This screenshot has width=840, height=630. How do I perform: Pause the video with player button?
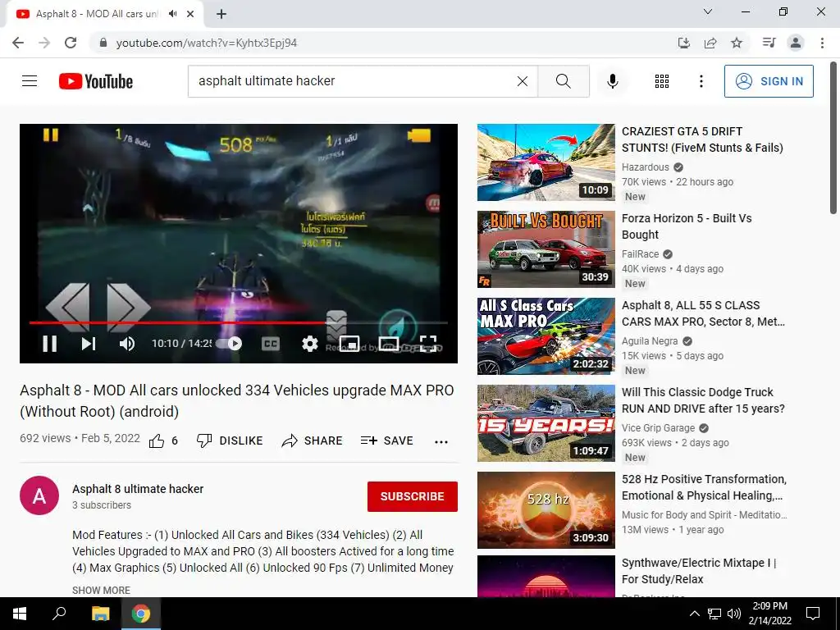pyautogui.click(x=50, y=344)
